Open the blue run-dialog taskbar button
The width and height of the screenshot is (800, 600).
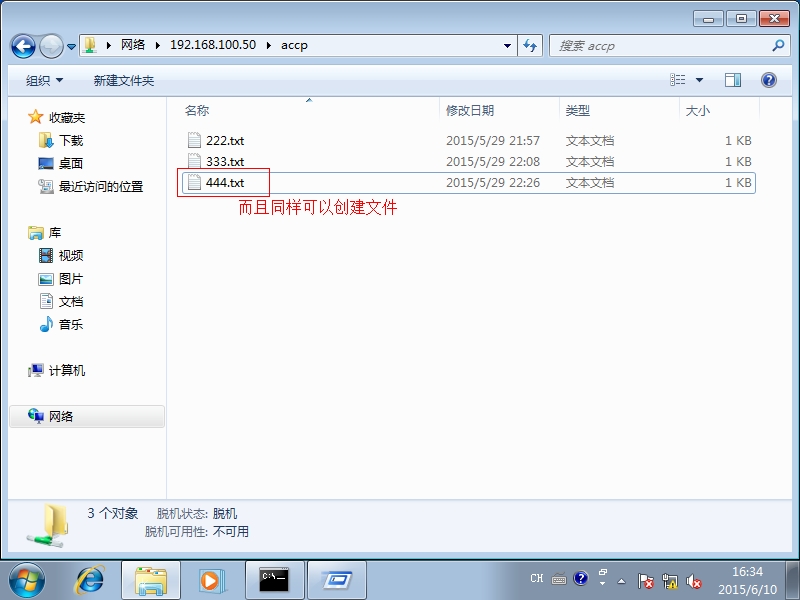(337, 580)
